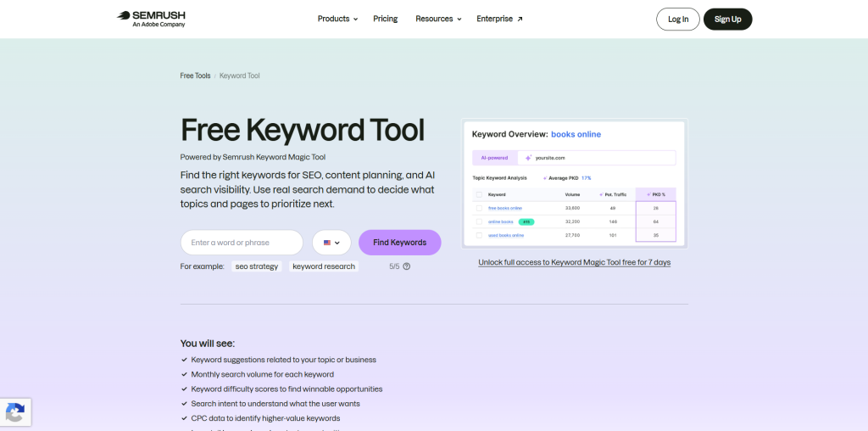Click the sparkle icon beside Average PKD
The height and width of the screenshot is (431, 868).
545,178
